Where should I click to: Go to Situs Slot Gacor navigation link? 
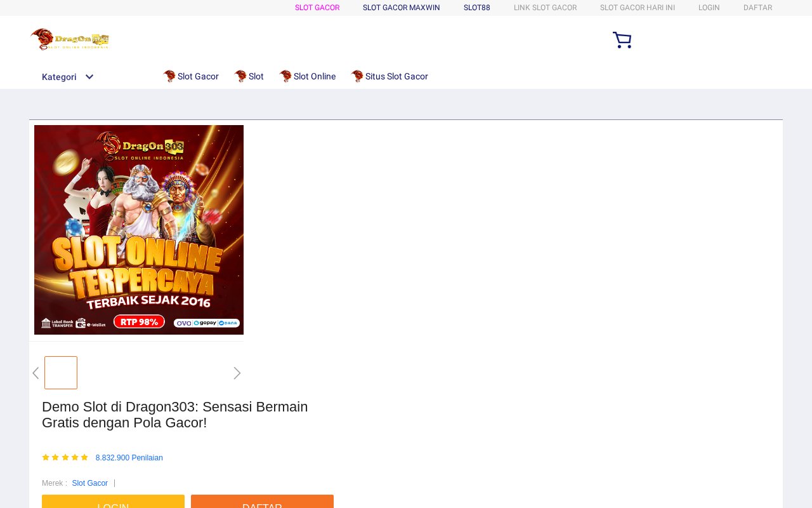[396, 76]
